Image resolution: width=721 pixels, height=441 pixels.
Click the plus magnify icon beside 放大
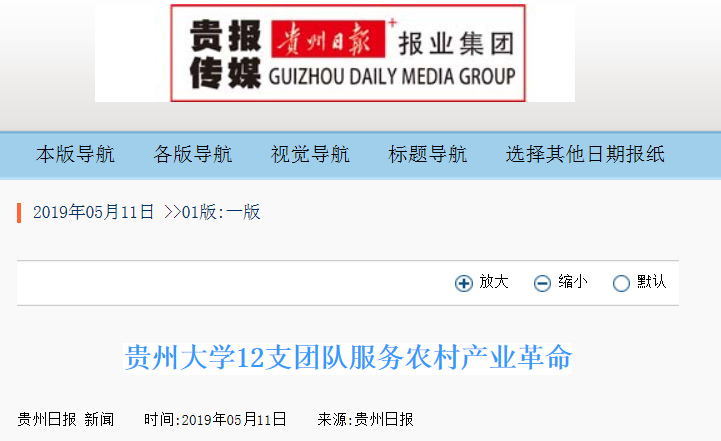coord(464,283)
